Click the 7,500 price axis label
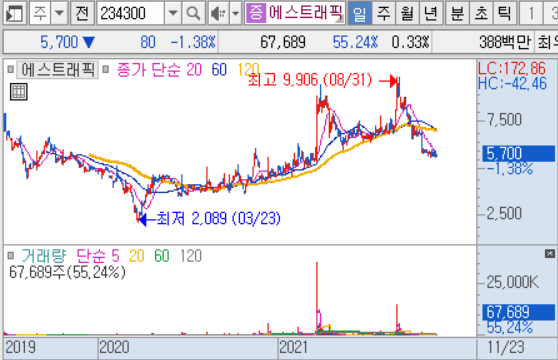This screenshot has width=558, height=360. tap(504, 120)
